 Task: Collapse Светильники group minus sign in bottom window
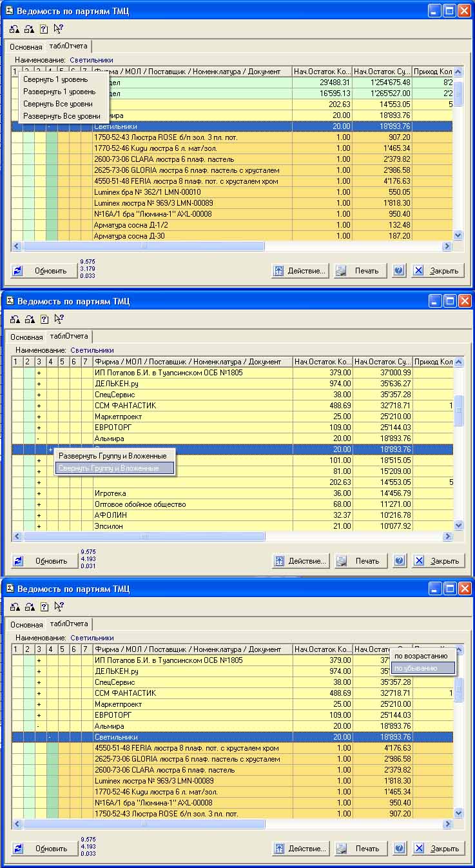50,737
